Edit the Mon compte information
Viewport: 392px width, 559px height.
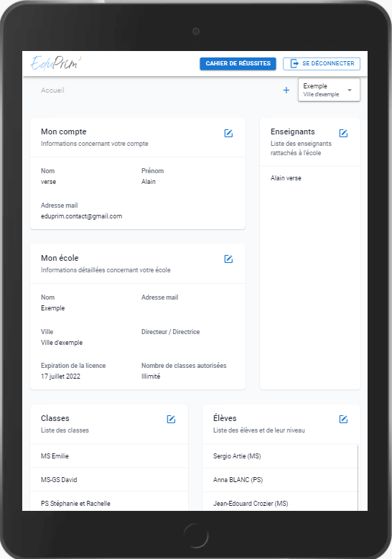point(228,134)
